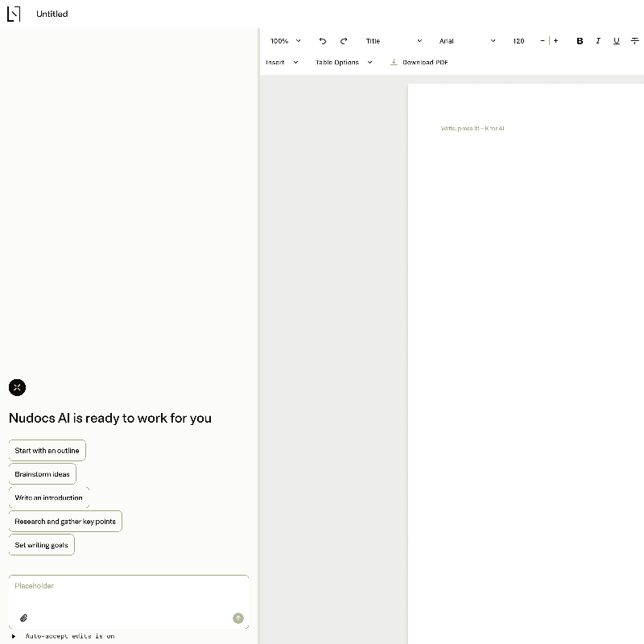Viewport: 644px width, 644px height.
Task: Click the panel divider between chat and editor
Action: pos(258,336)
